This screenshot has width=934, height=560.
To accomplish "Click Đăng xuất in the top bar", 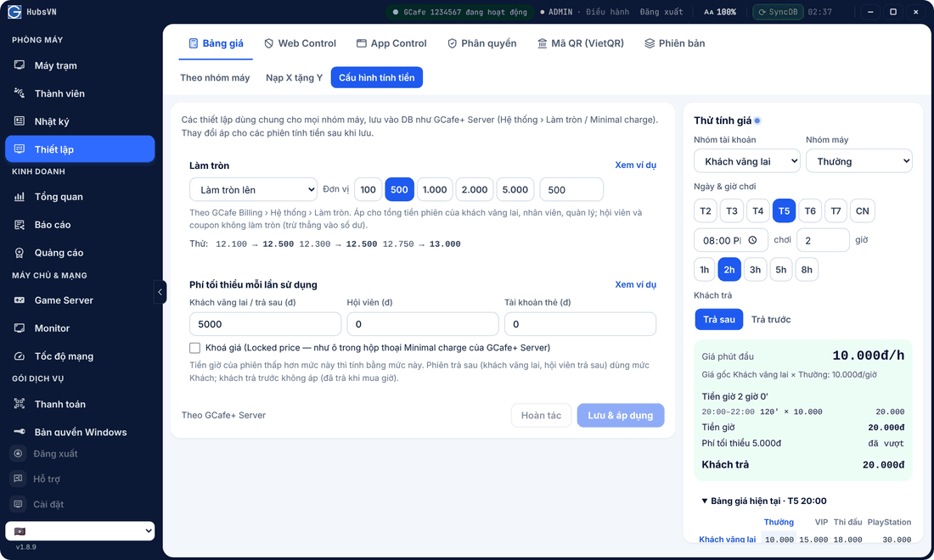I will click(661, 12).
